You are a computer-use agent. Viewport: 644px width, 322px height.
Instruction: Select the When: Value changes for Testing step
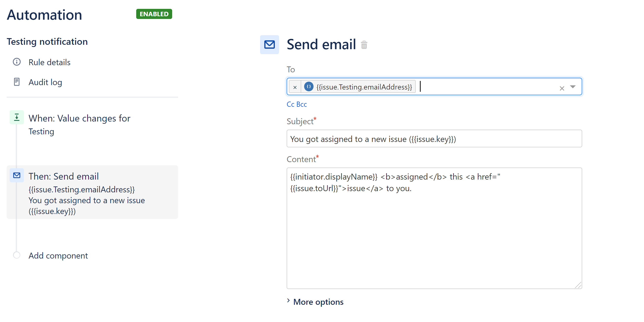tap(79, 118)
